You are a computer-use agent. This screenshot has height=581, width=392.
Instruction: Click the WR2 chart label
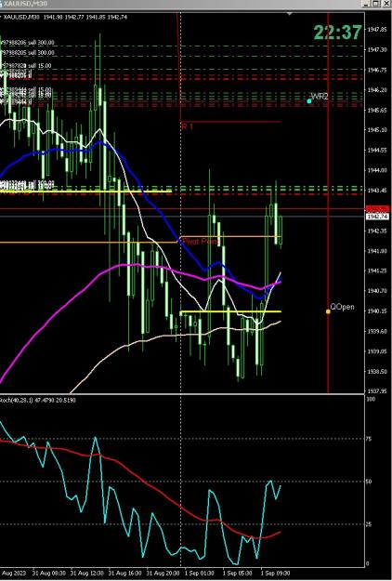tap(320, 97)
